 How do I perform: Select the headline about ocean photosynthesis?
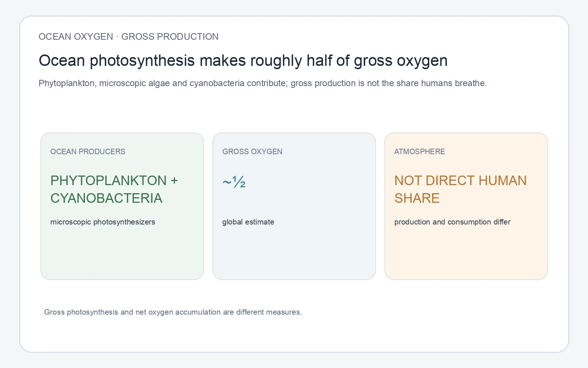click(x=243, y=61)
